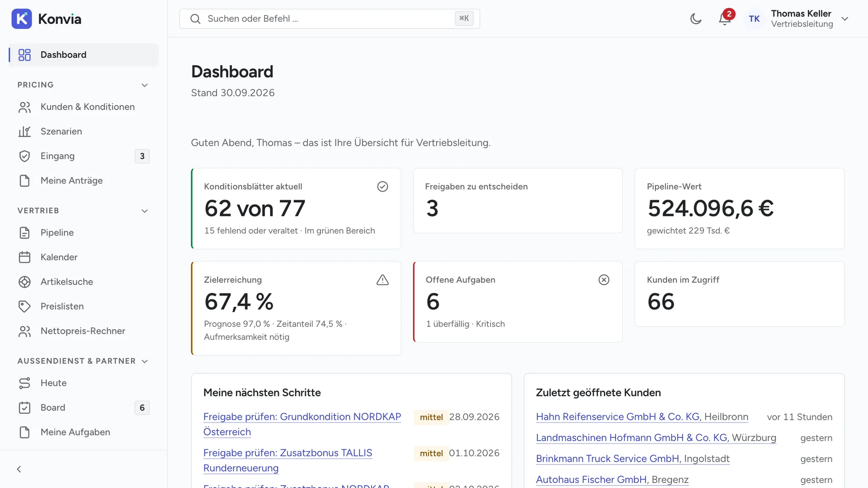Click the Konvia logo icon
The image size is (868, 488).
tap(22, 19)
